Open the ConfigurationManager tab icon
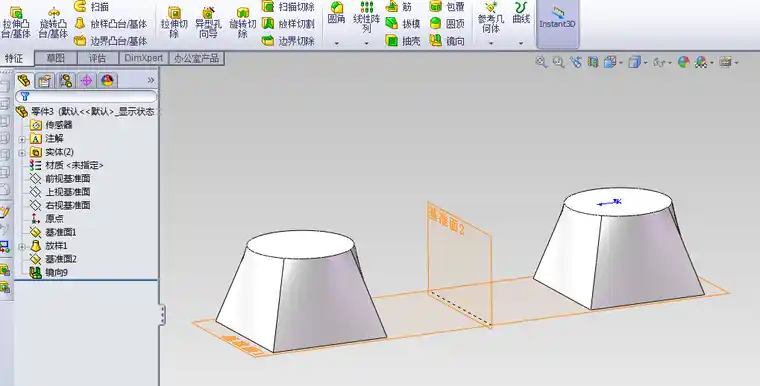Viewport: 760px width, 386px height. [65, 80]
